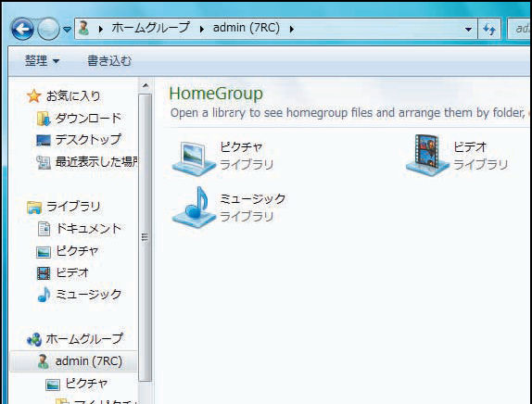
Task: Select 最近表示した場所 in the sidebar
Action: (87, 162)
